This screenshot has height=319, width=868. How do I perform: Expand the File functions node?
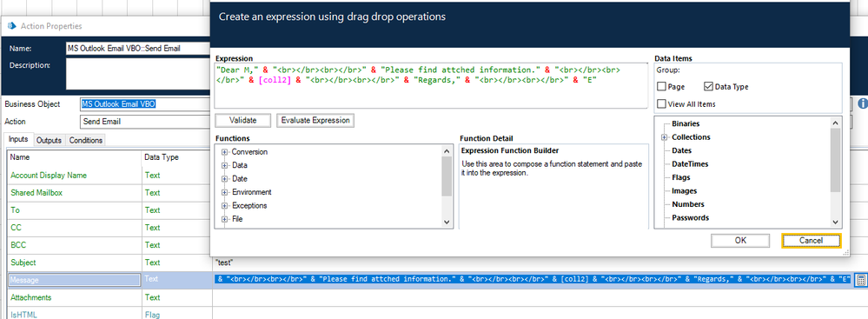[225, 219]
